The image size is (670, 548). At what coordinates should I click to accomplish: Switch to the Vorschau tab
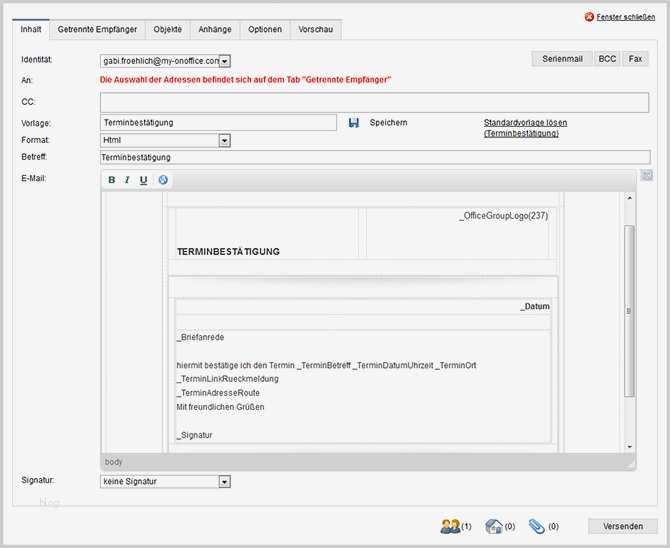316,29
